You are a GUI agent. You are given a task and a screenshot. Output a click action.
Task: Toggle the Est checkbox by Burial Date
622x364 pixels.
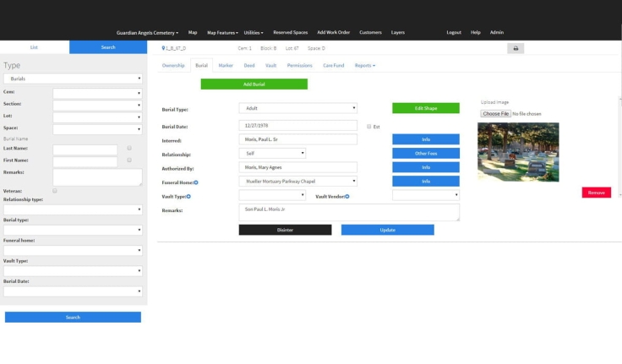coord(368,127)
